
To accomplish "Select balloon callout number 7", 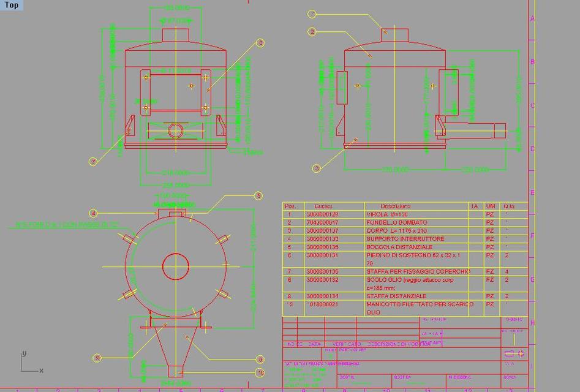I will coord(93,162).
